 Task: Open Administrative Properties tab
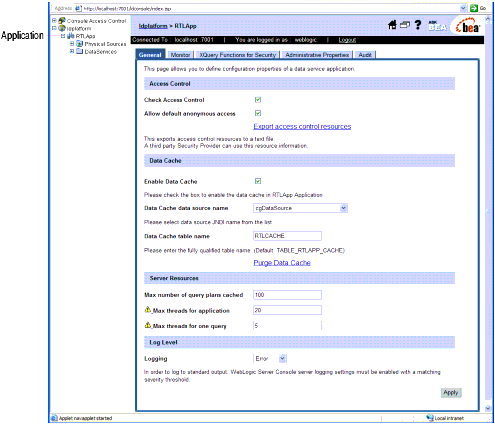tap(317, 55)
